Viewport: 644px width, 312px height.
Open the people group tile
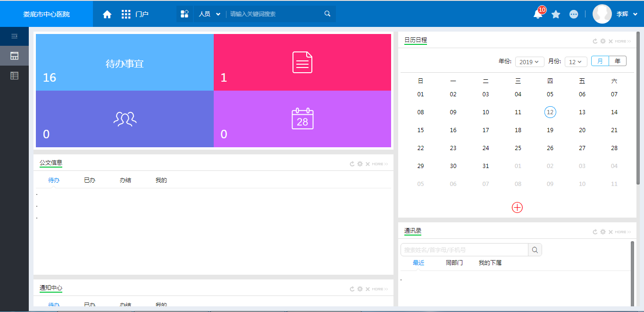pos(125,119)
